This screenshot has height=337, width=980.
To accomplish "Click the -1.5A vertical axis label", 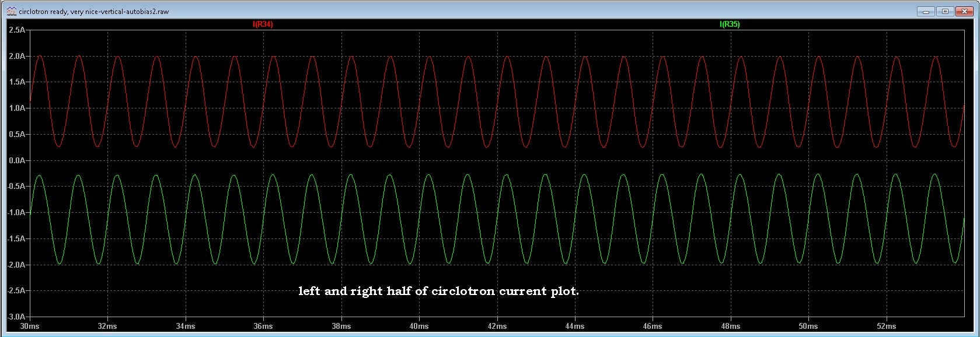I will tap(16, 238).
